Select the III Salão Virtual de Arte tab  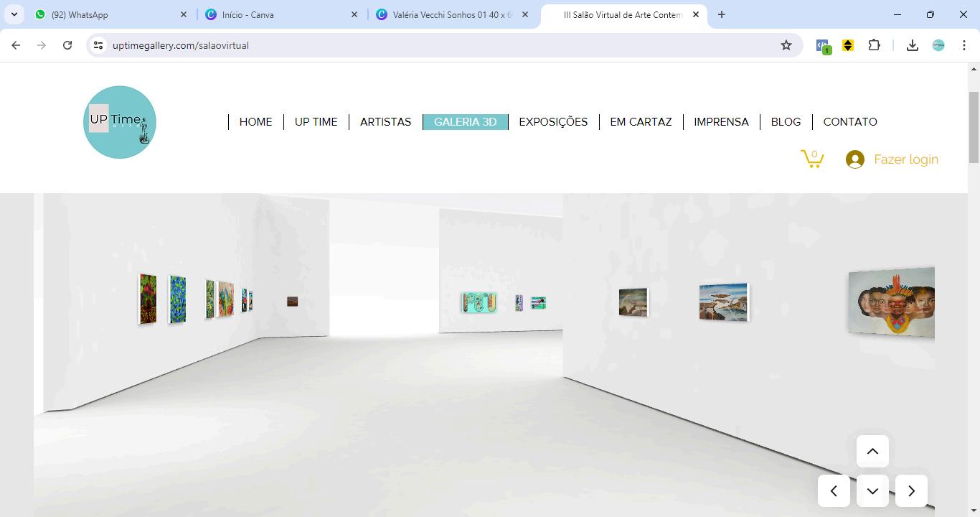pyautogui.click(x=623, y=14)
